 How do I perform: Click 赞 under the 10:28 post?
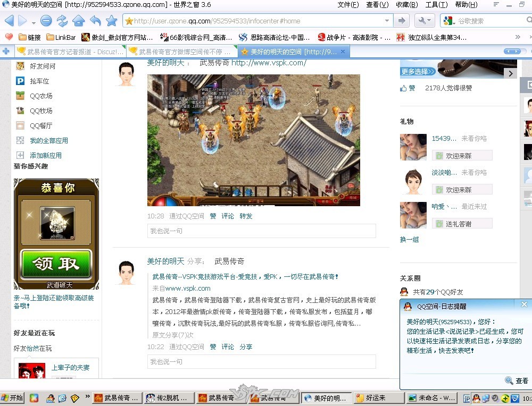click(x=213, y=216)
